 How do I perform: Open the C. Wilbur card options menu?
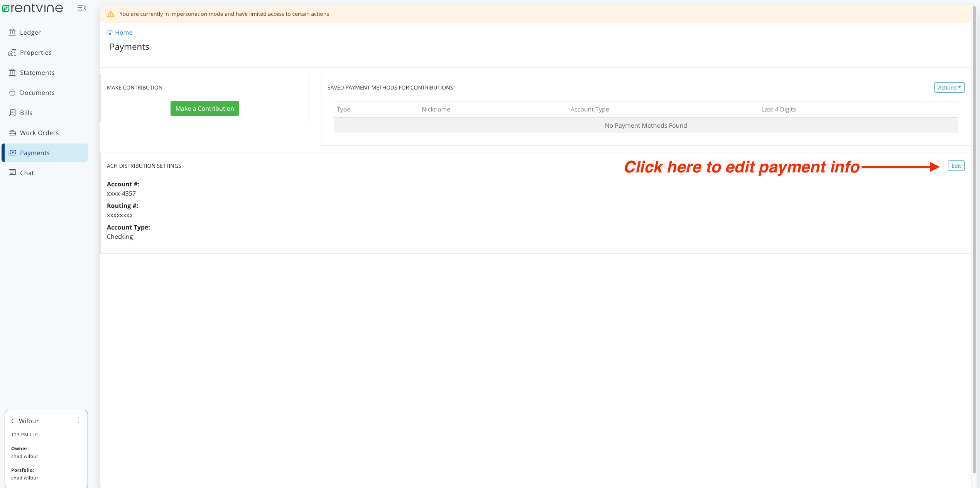(x=78, y=420)
